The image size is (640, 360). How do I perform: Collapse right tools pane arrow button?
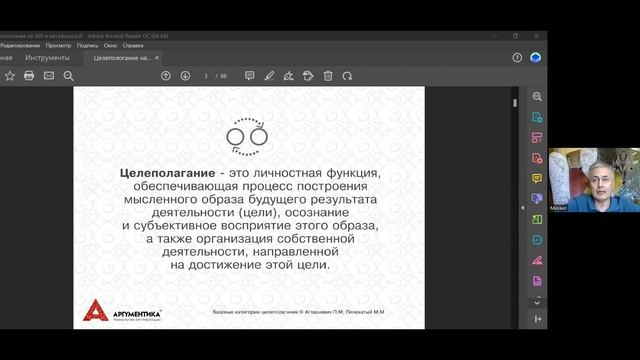(538, 319)
